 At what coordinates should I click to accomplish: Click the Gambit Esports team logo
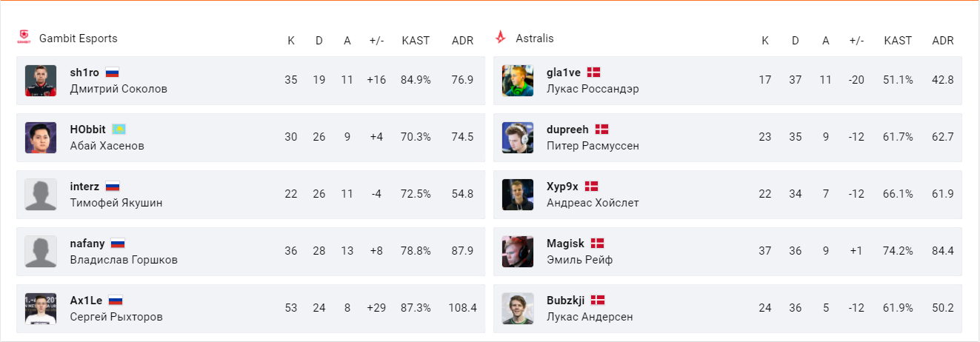tap(24, 38)
